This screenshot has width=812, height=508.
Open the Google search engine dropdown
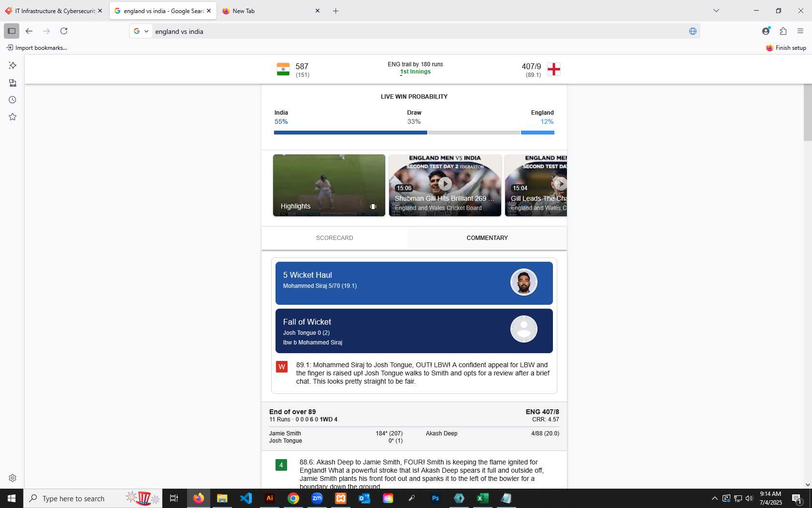point(141,31)
